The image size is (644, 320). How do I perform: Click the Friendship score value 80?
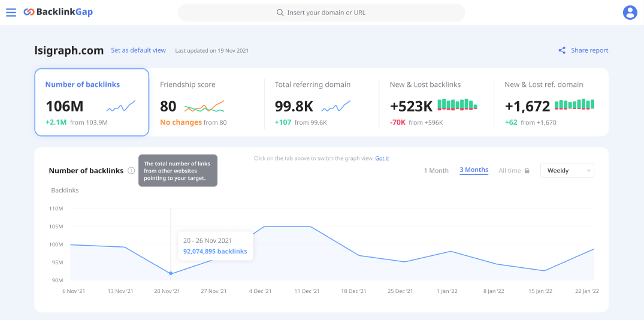pos(168,107)
